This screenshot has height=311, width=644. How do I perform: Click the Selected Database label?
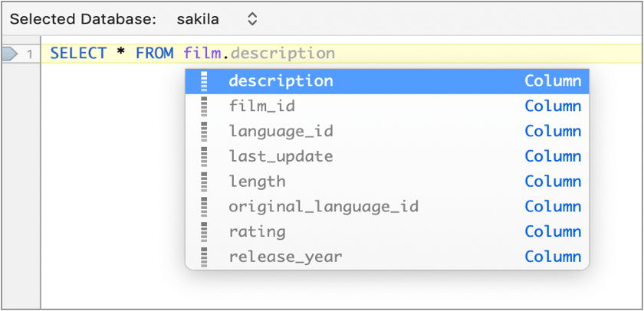(83, 19)
